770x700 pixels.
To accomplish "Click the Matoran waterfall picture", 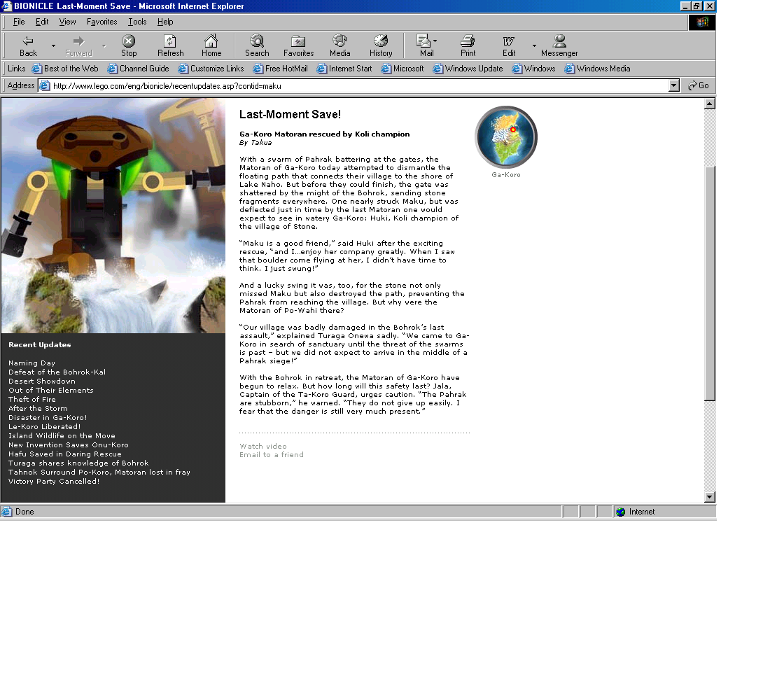I will [113, 216].
